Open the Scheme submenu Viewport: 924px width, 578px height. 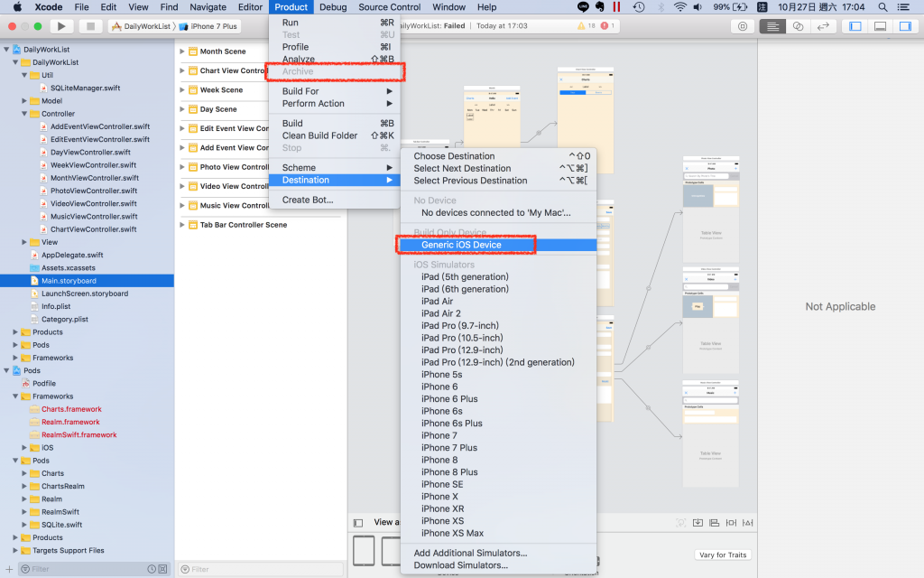click(x=334, y=167)
